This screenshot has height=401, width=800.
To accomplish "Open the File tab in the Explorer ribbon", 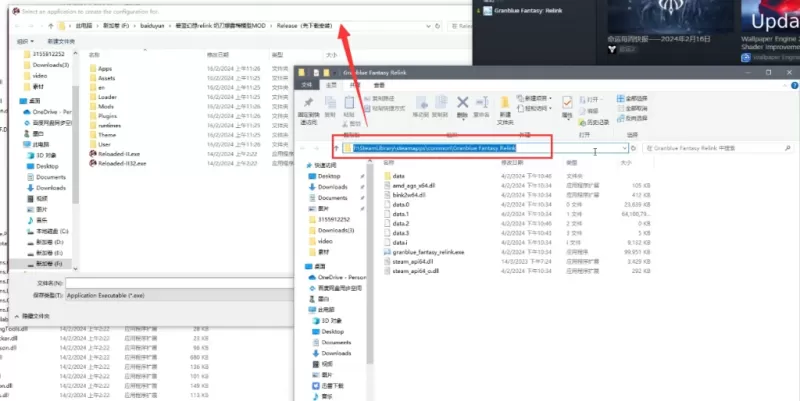I will coord(307,85).
